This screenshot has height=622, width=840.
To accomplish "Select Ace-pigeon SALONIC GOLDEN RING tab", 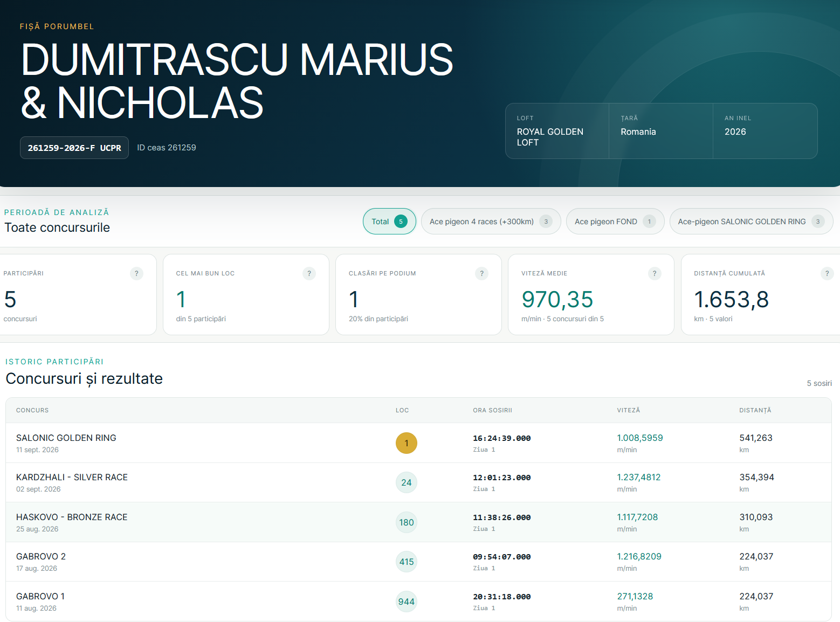I will (752, 222).
